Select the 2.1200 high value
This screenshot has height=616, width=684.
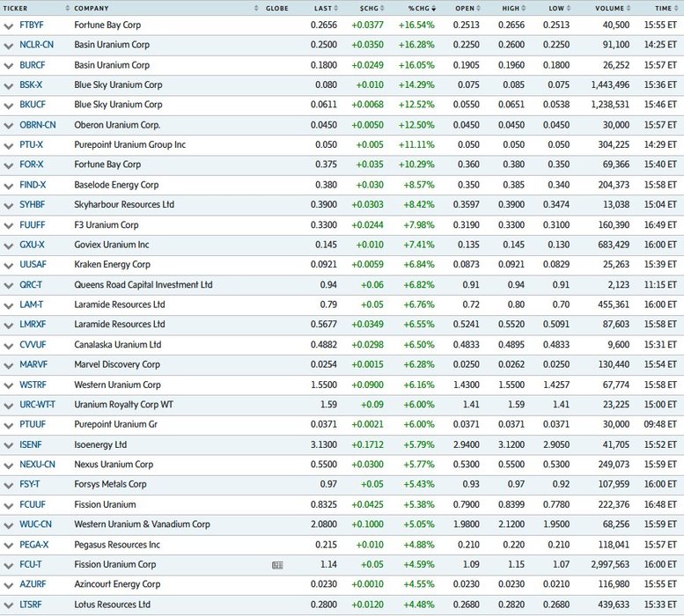(511, 524)
